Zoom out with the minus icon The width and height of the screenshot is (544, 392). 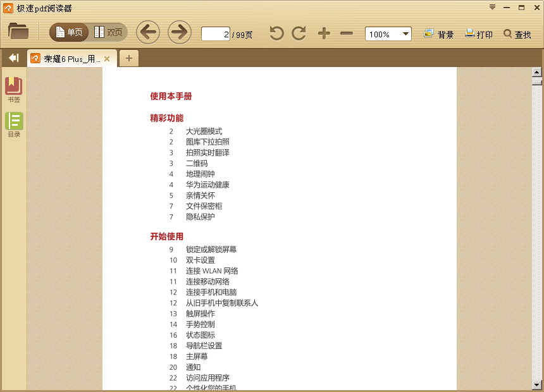(x=345, y=34)
